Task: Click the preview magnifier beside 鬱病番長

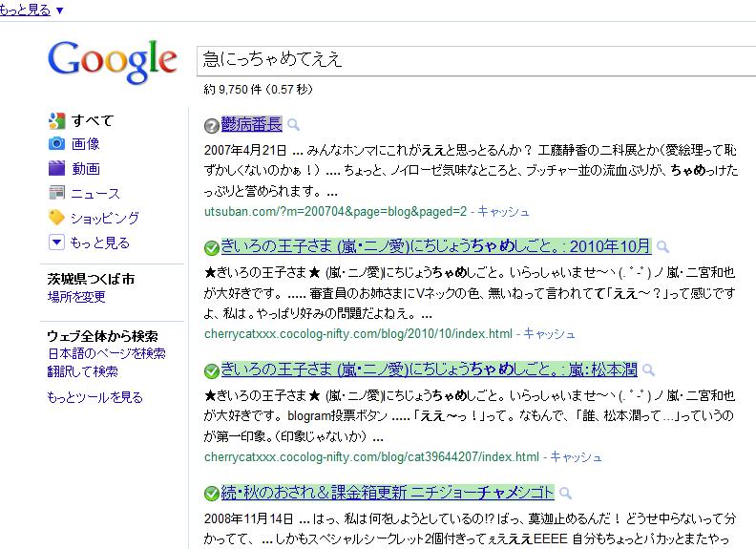Action: (294, 125)
